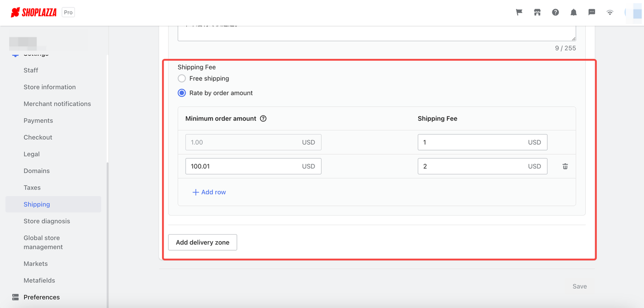Click the Save button

pyautogui.click(x=580, y=286)
